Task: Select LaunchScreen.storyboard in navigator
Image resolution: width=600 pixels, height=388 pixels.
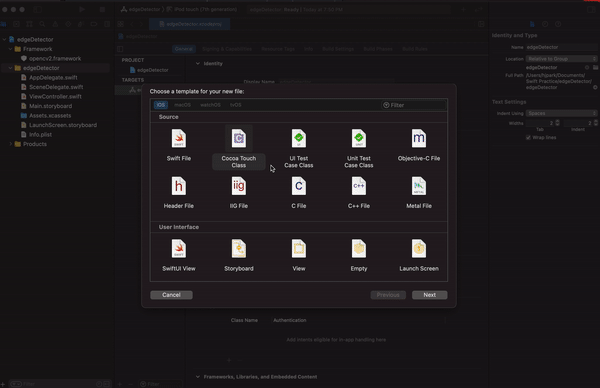Action: coord(63,125)
